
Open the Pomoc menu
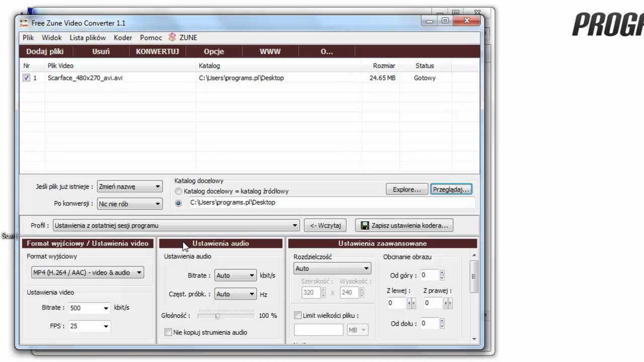[151, 38]
